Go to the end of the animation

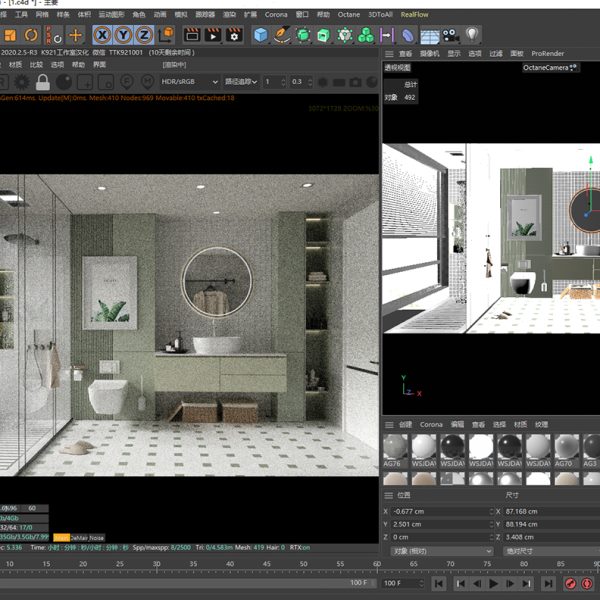548,584
